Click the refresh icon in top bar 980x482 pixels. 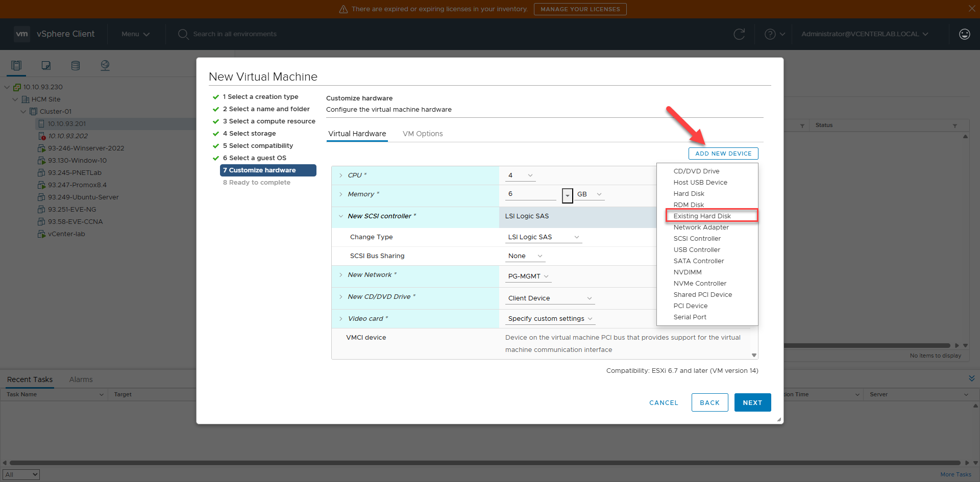coord(739,34)
